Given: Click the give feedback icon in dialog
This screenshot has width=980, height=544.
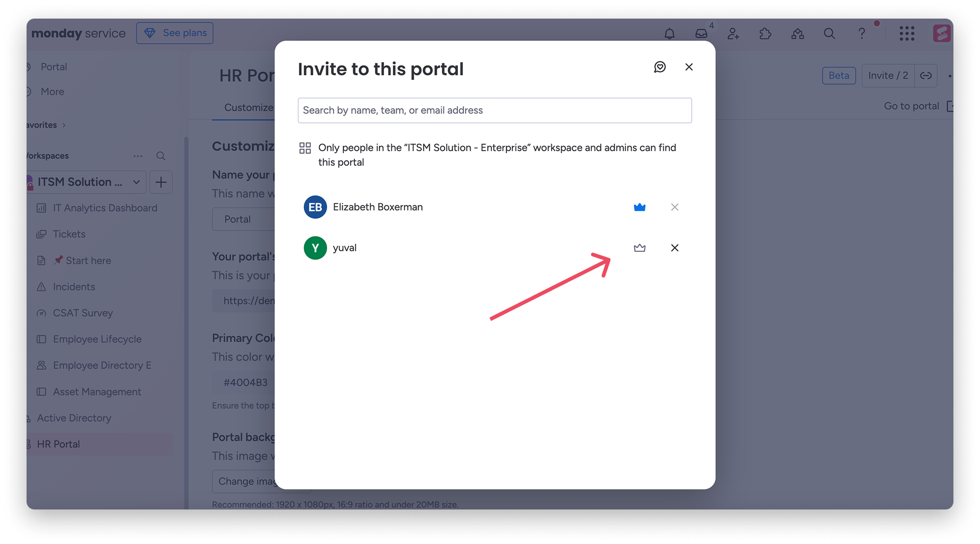Looking at the screenshot, I should click(x=660, y=67).
